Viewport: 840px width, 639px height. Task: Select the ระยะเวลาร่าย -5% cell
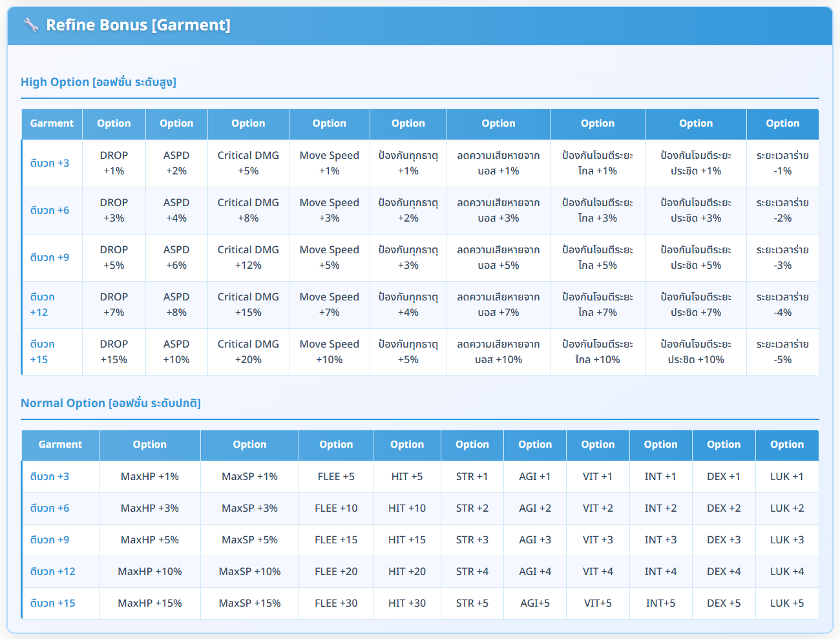tap(782, 351)
